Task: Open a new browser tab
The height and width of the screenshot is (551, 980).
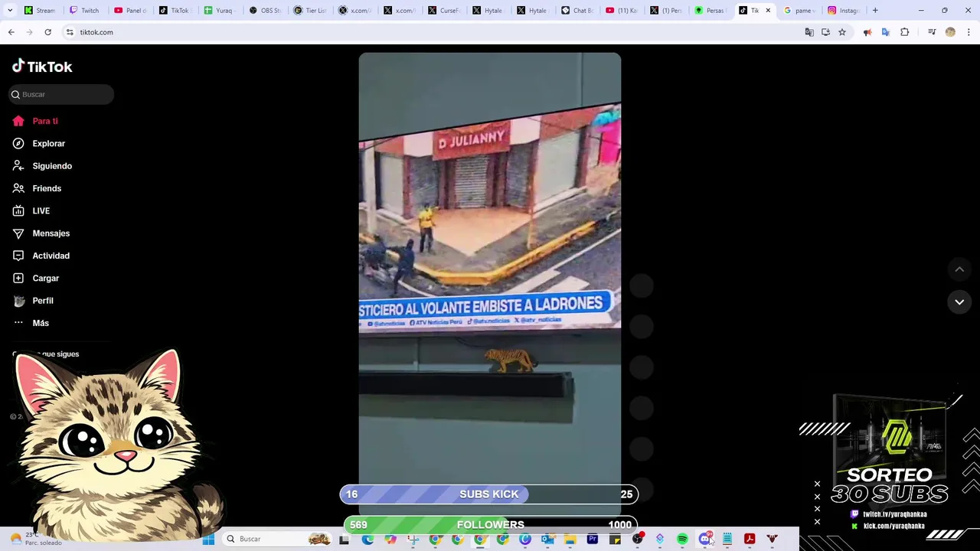Action: [875, 10]
